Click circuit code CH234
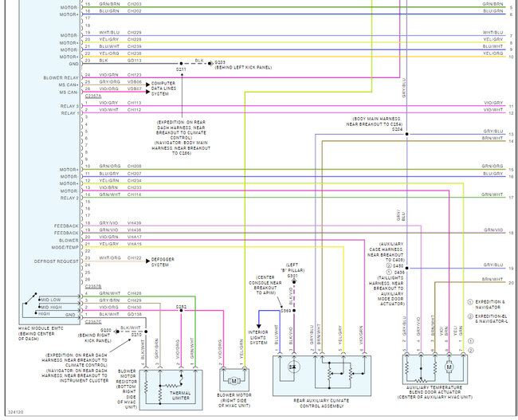 tap(135, 180)
